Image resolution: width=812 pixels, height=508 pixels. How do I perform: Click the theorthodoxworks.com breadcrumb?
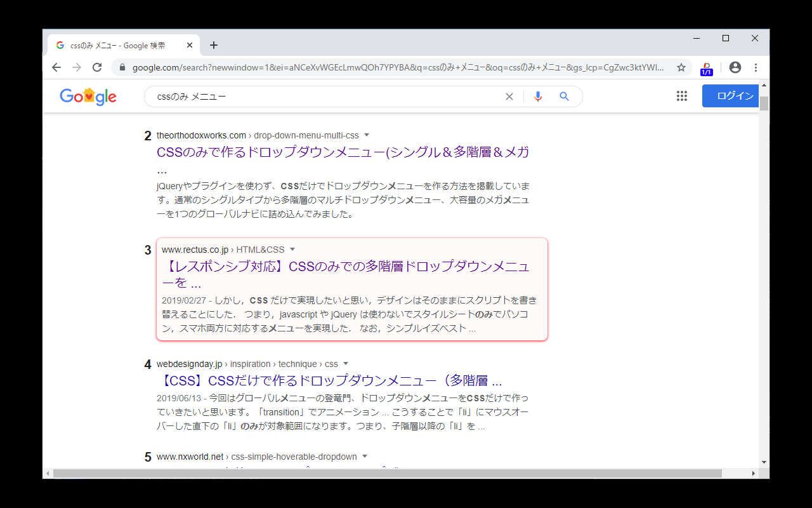pyautogui.click(x=258, y=135)
